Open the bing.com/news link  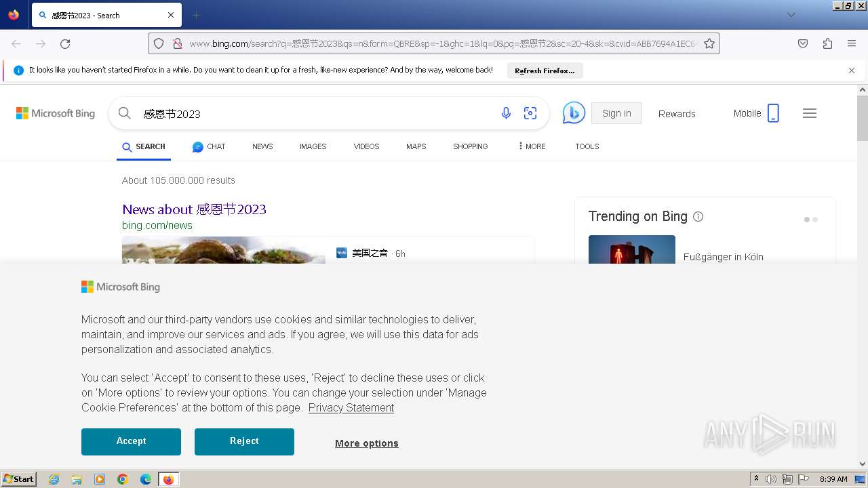coord(157,225)
